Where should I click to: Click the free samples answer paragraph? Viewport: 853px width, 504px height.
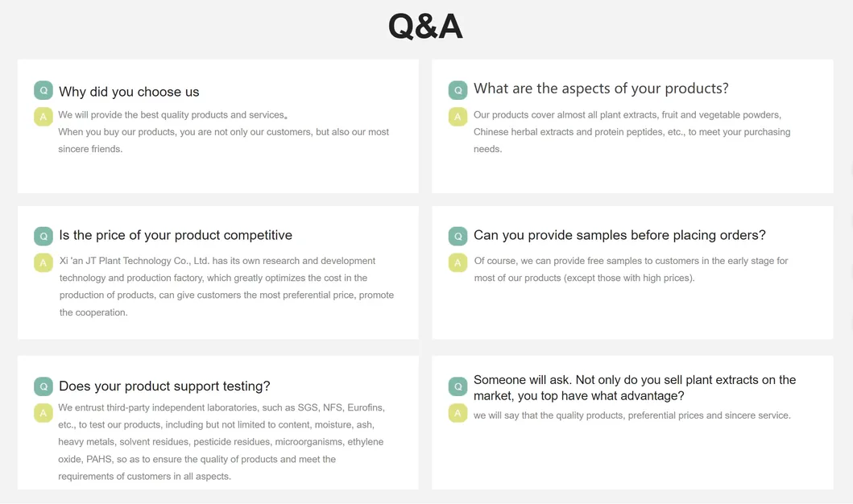(631, 270)
